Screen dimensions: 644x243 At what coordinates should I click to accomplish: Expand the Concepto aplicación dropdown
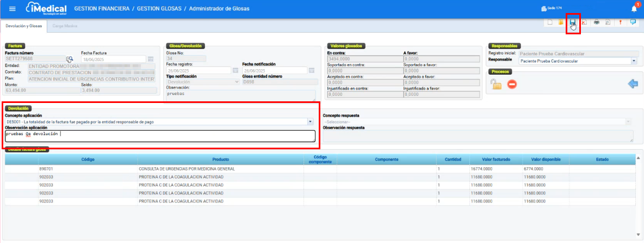coord(310,122)
